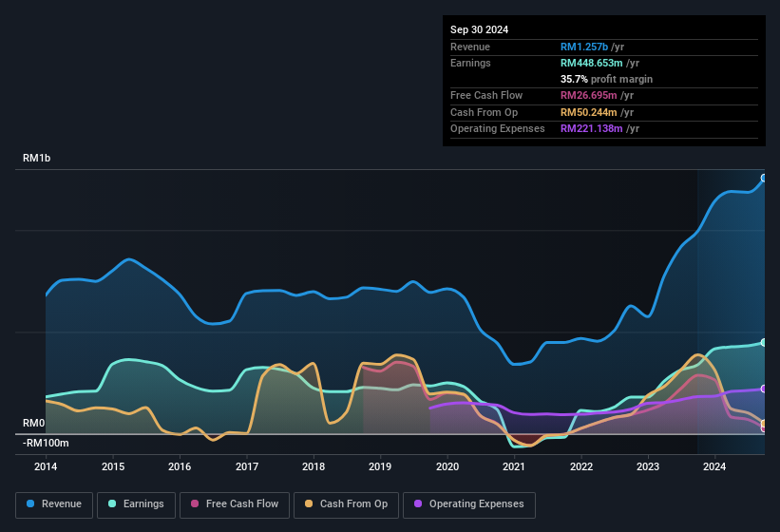
Task: Select the 2021 x-axis label
Action: point(514,466)
